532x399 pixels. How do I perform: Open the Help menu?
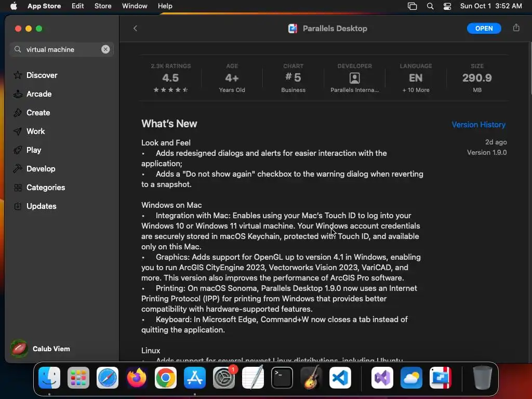pos(165,6)
